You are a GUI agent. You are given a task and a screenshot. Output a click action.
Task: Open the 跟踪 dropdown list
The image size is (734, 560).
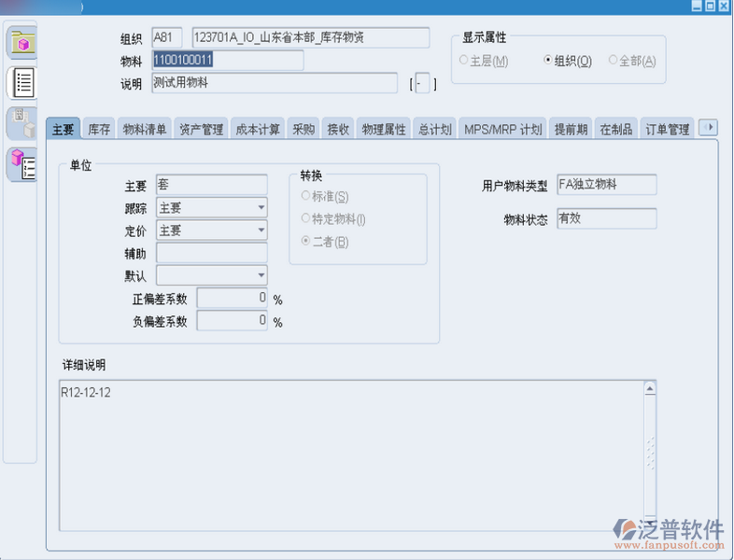click(x=261, y=207)
